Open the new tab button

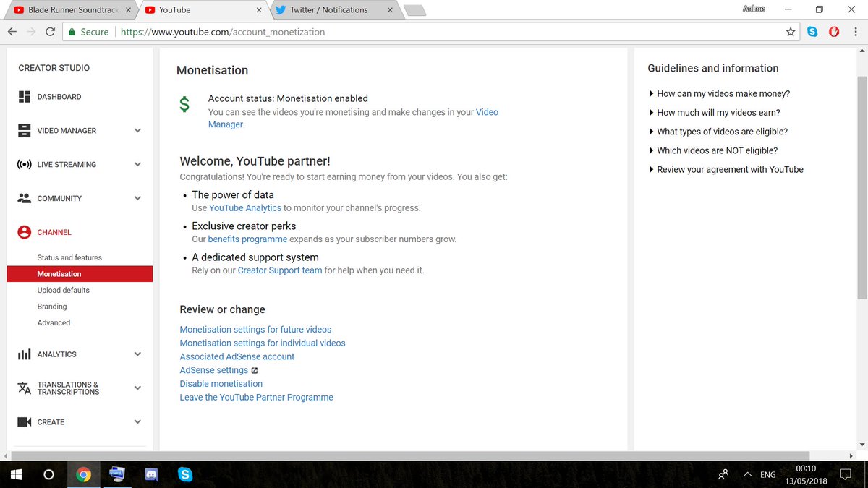pos(414,10)
